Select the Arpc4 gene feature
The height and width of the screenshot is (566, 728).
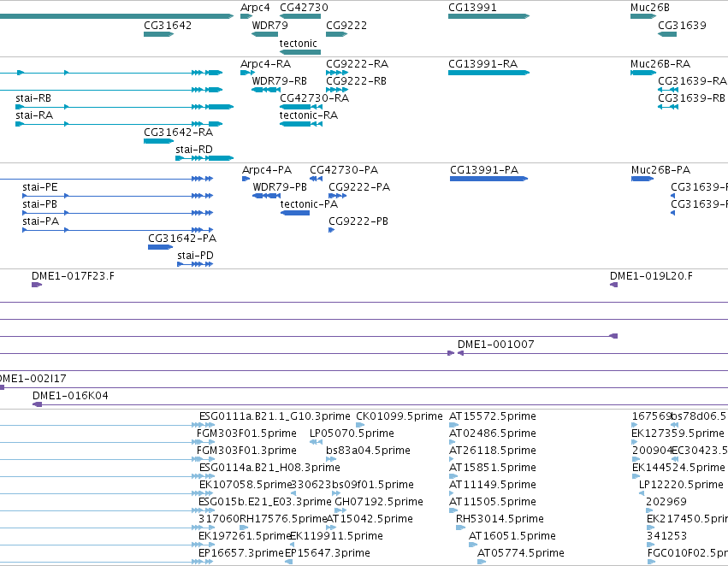pos(246,16)
